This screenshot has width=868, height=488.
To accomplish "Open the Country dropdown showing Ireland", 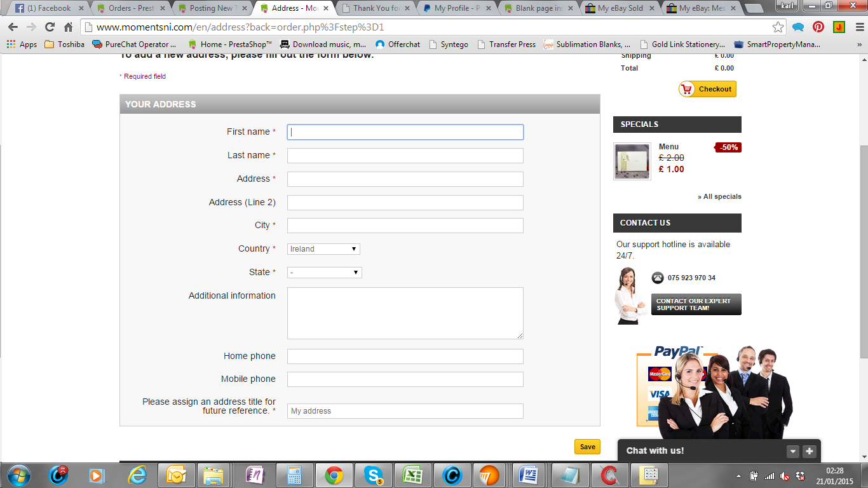I will tap(323, 249).
